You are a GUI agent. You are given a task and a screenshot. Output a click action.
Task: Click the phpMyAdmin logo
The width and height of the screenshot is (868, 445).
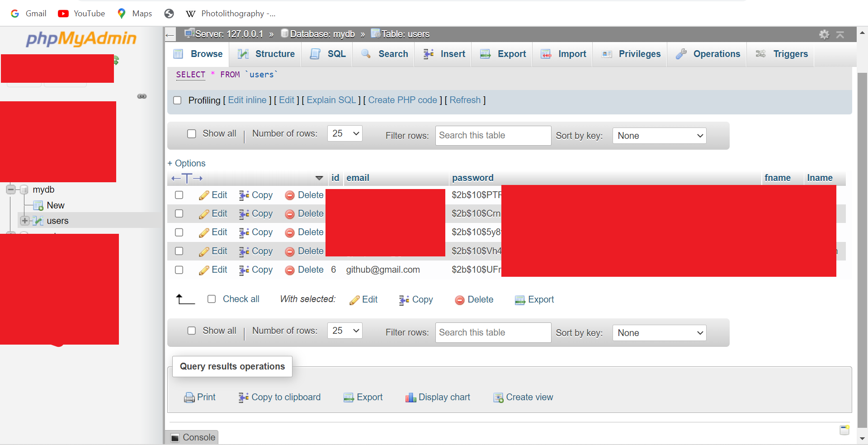click(x=81, y=38)
